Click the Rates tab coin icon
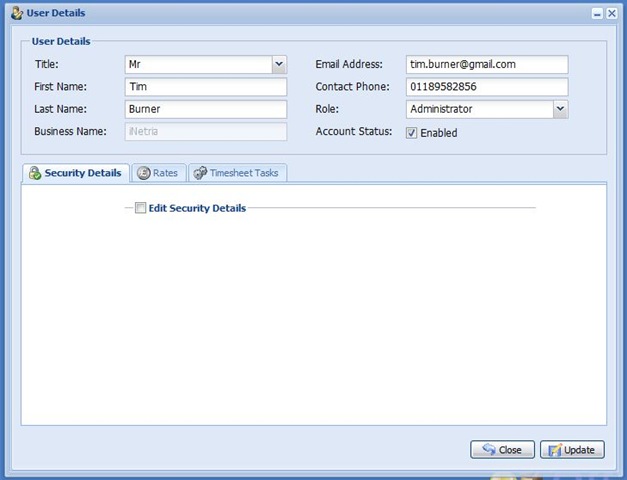 [144, 173]
